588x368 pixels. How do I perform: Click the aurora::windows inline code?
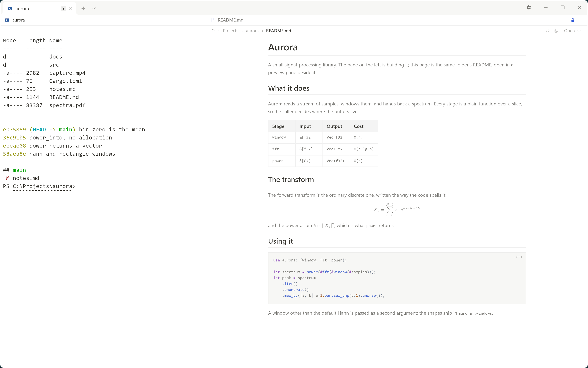(x=475, y=314)
